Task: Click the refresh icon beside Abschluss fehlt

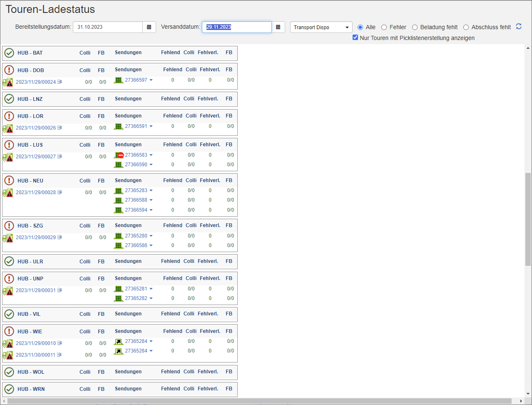Action: point(519,27)
